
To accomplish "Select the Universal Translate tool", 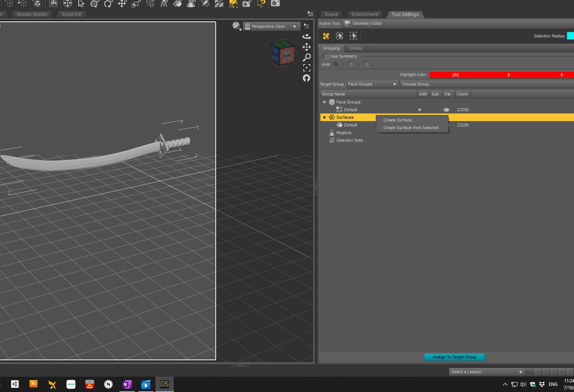I will click(x=122, y=3).
